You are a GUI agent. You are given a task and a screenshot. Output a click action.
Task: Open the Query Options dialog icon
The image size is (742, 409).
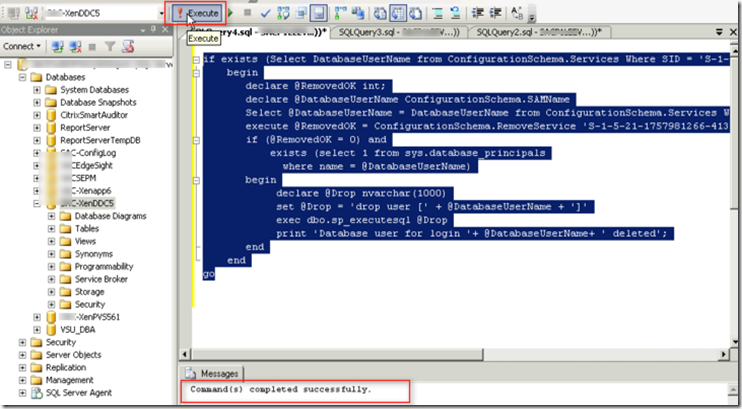pyautogui.click(x=300, y=13)
